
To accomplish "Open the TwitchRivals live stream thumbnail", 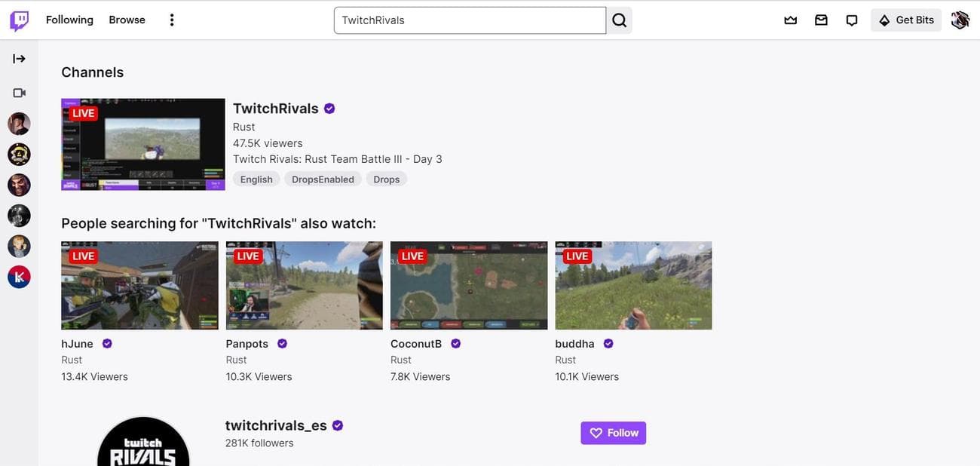I will tap(143, 144).
